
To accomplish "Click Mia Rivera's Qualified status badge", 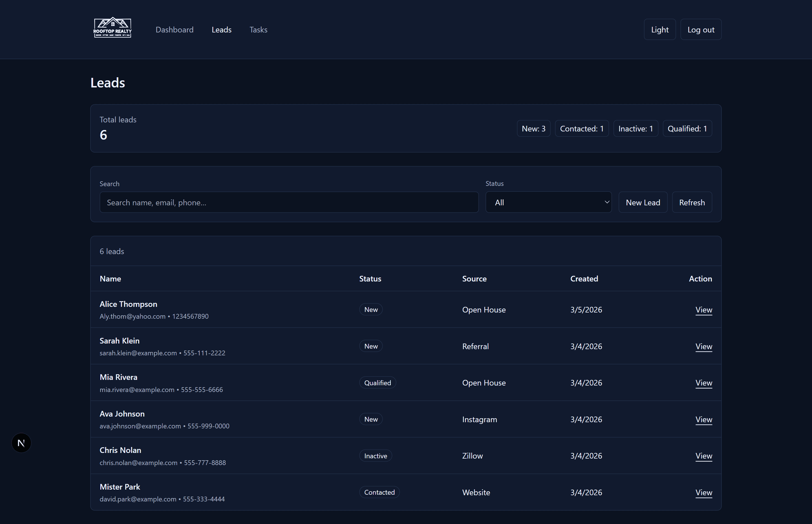I will click(377, 382).
